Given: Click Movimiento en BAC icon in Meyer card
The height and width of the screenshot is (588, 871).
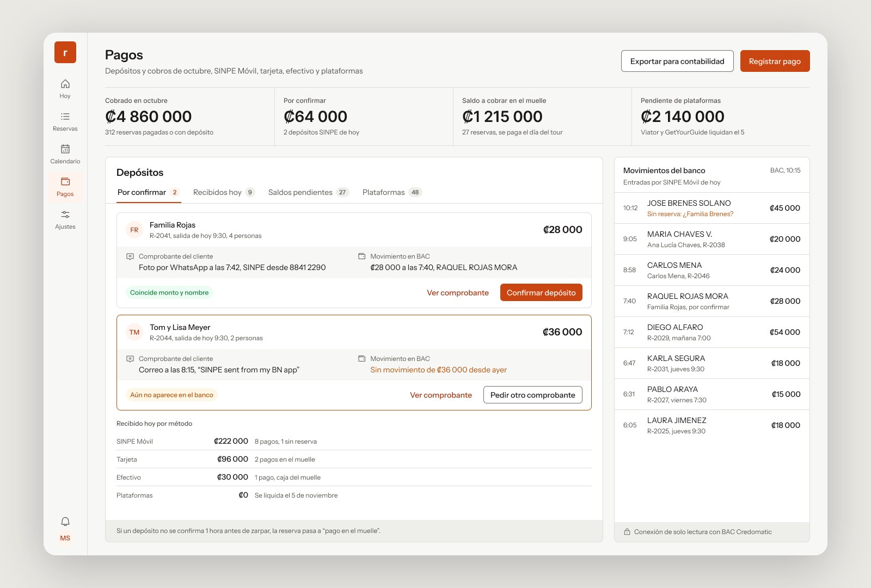Looking at the screenshot, I should pos(361,359).
